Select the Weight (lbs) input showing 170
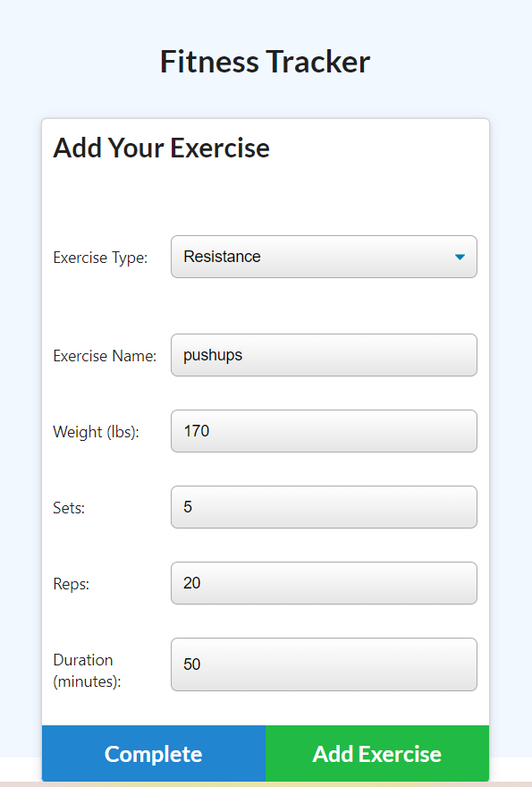The height and width of the screenshot is (787, 532). click(324, 431)
